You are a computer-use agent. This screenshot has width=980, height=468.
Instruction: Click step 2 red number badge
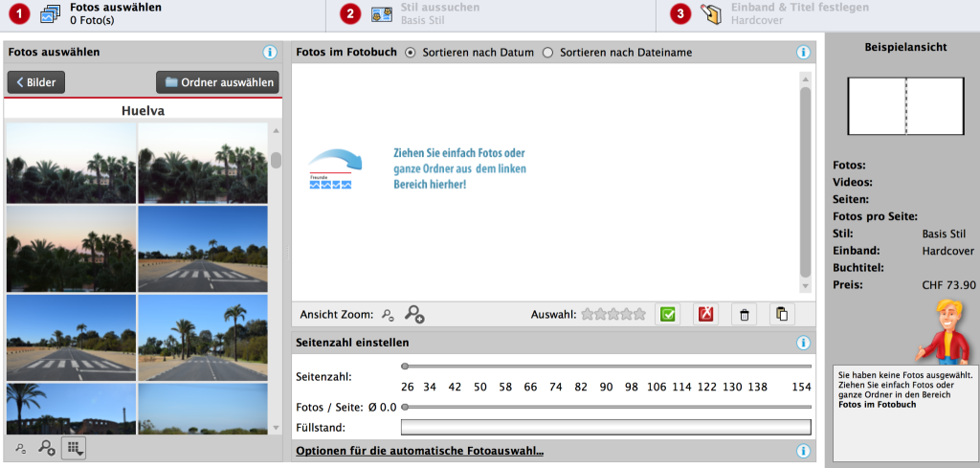coord(350,13)
